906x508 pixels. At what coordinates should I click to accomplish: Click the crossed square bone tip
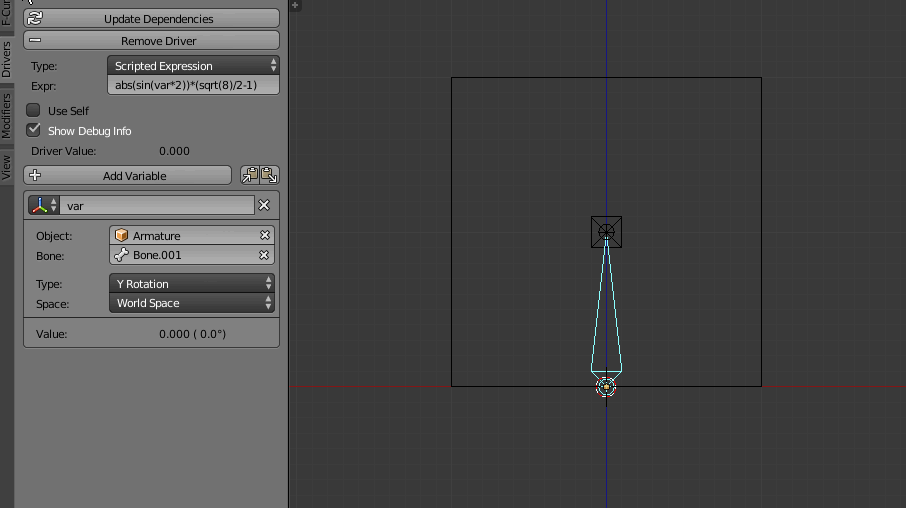tap(606, 232)
